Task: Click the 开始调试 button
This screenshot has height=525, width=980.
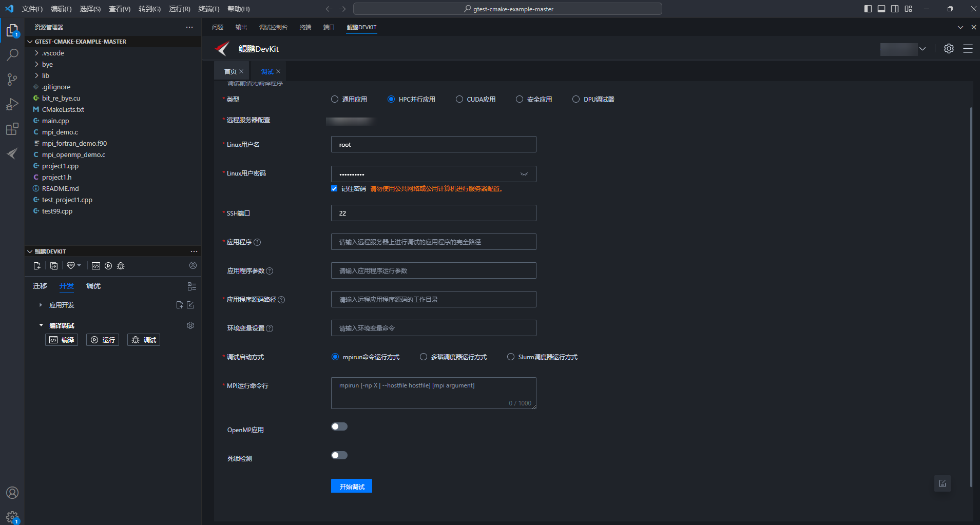Action: point(352,486)
